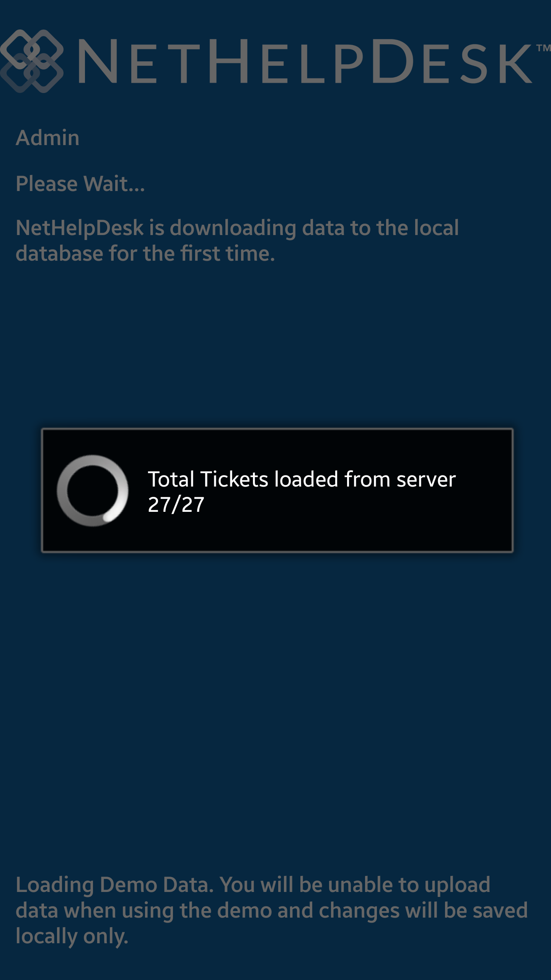Click the dimmed background below the dialog

[275, 708]
